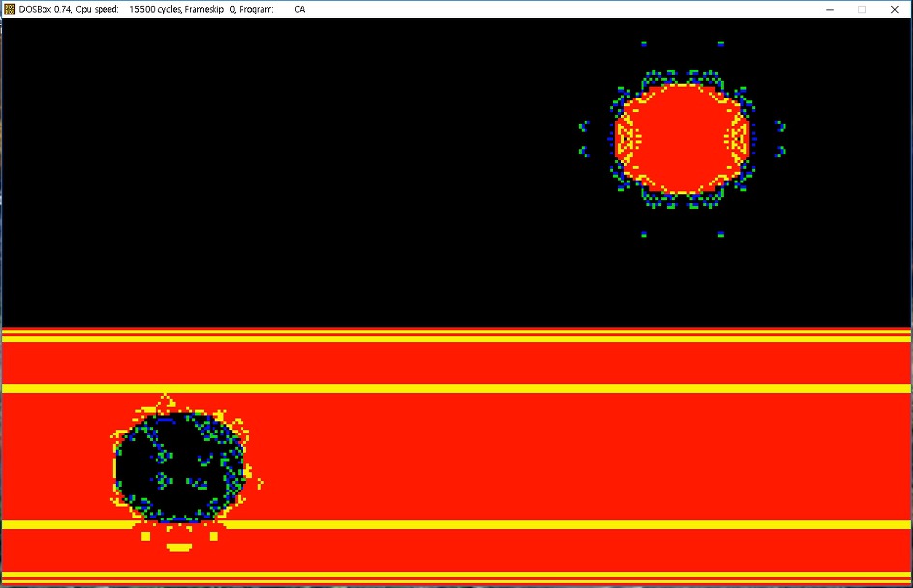913x588 pixels.
Task: Click the red circular blob in the black area
Action: [682, 139]
